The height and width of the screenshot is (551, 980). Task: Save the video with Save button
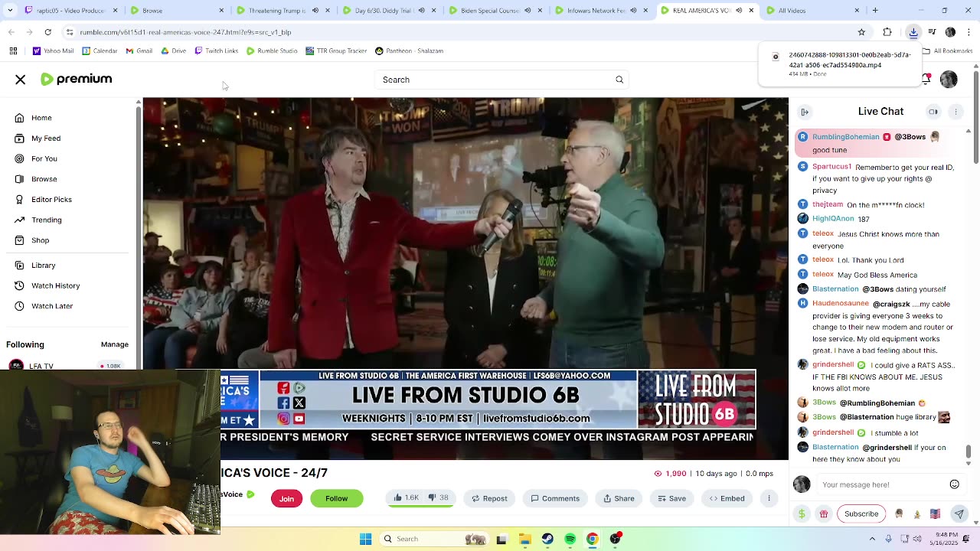point(671,498)
